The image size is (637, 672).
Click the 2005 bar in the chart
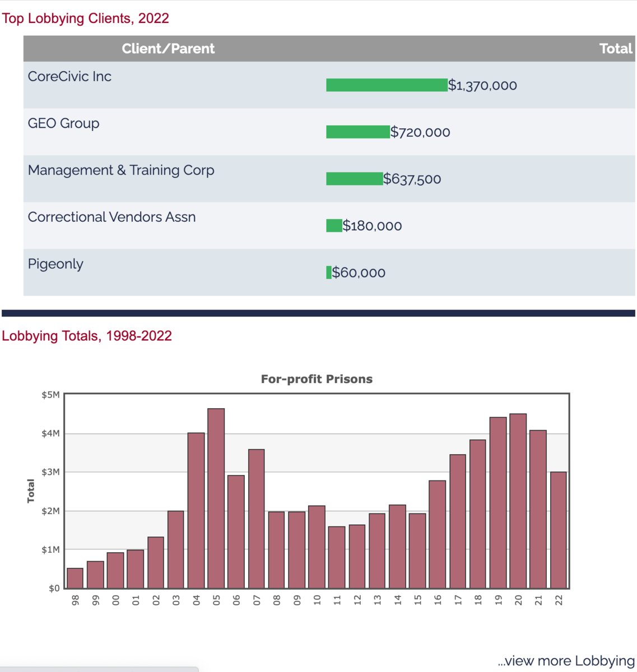tap(216, 498)
